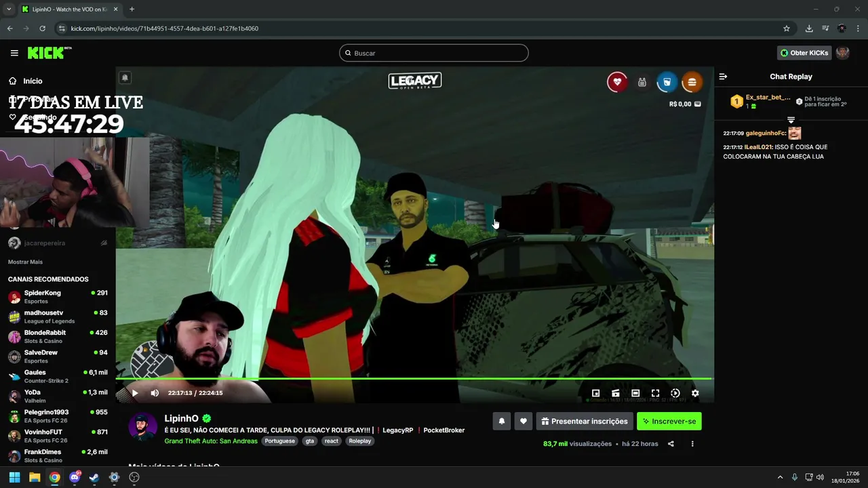Click Ex_star_bet top gifter entry
Viewport: 868px width, 488px height.
click(759, 102)
